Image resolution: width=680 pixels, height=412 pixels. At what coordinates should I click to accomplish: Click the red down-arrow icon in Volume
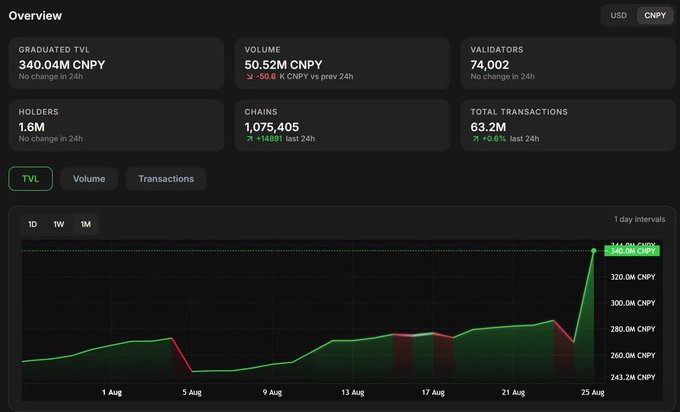click(x=249, y=77)
